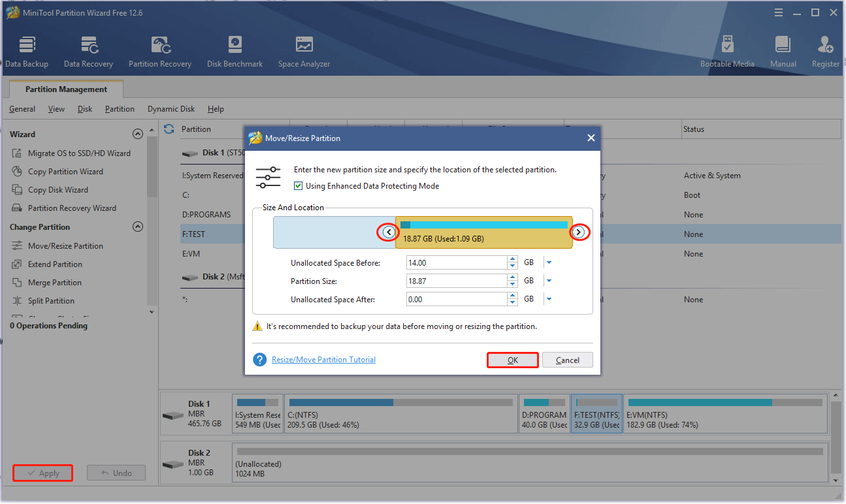Click the Unallocated Space After input field
846x504 pixels.
pos(456,299)
